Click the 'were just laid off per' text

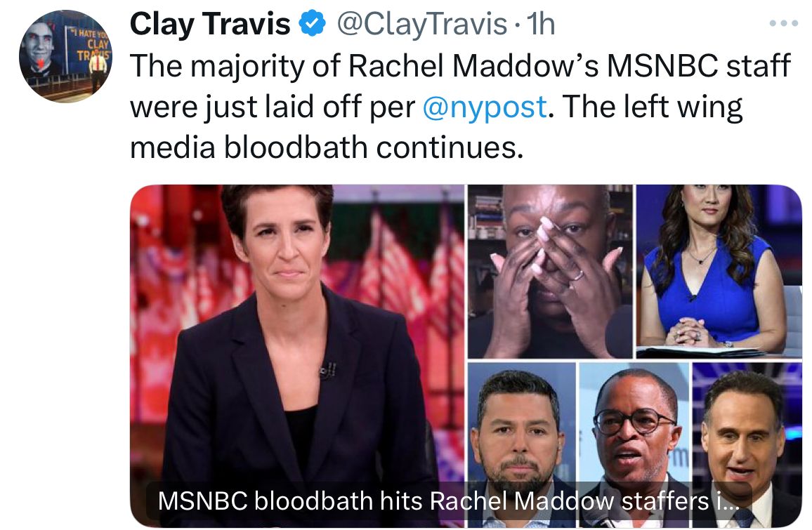[x=273, y=107]
